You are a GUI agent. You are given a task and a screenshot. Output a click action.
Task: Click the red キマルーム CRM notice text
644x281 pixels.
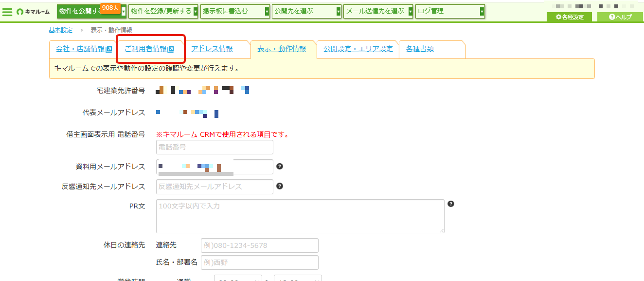pyautogui.click(x=222, y=134)
